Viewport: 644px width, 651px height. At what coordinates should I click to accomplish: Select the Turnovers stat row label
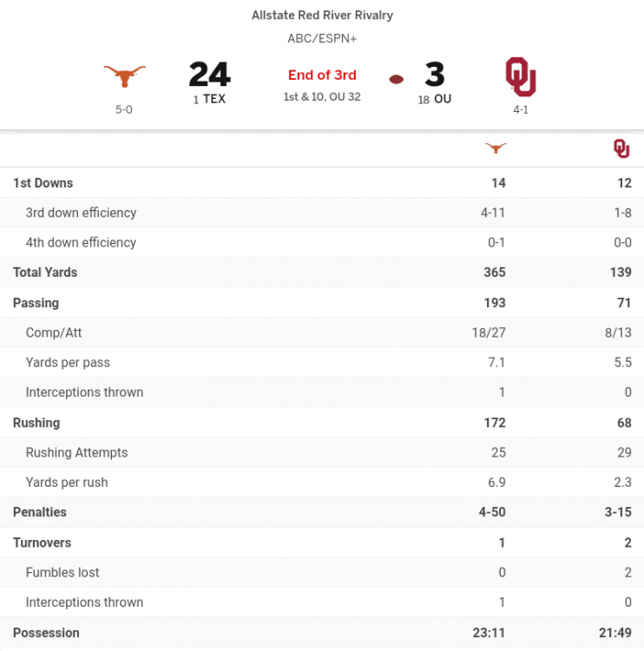pos(43,542)
